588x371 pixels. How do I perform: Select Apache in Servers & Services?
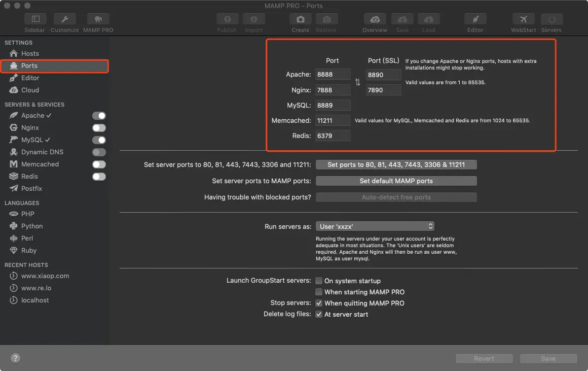coord(31,116)
